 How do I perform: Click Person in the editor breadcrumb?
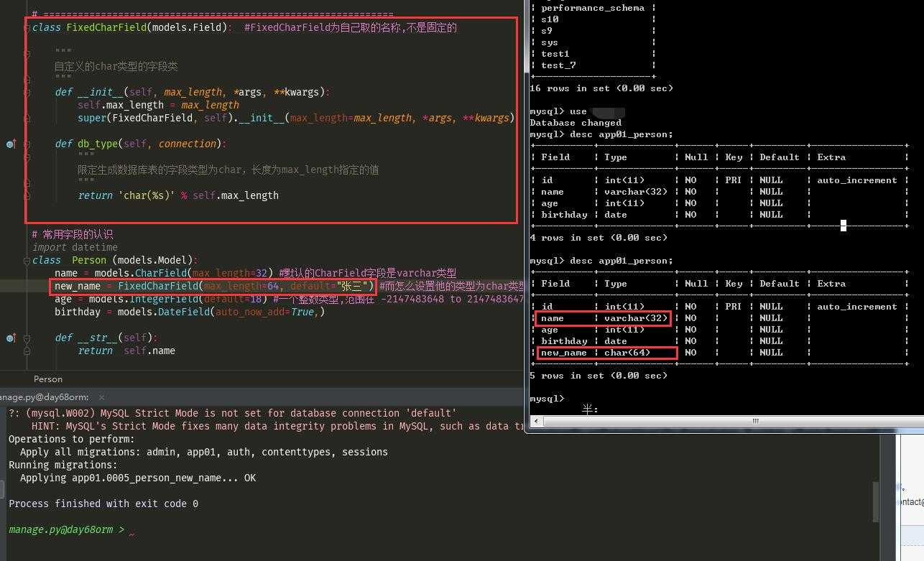click(x=48, y=379)
